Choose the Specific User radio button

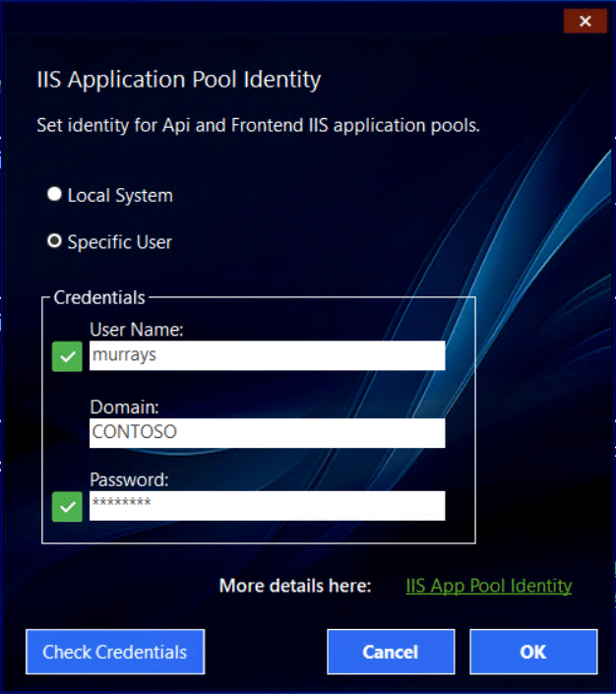[x=54, y=241]
